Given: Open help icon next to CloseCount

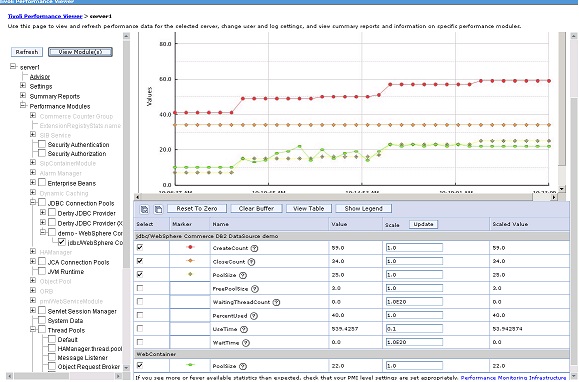Looking at the screenshot, I should 251,262.
